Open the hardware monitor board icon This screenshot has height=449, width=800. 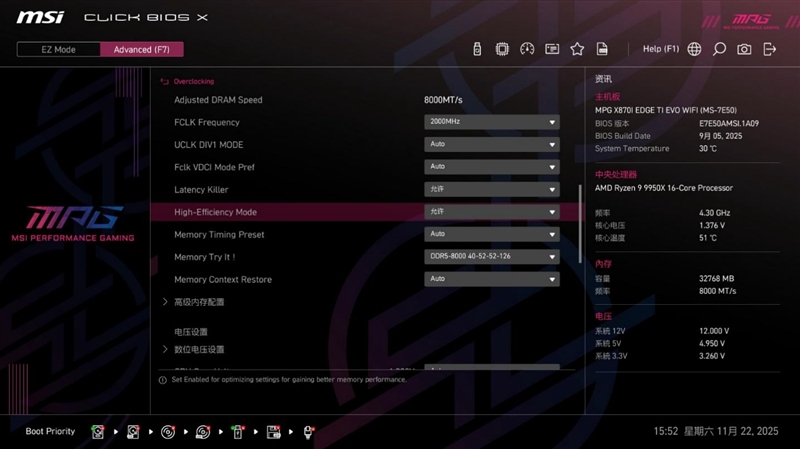(x=552, y=49)
